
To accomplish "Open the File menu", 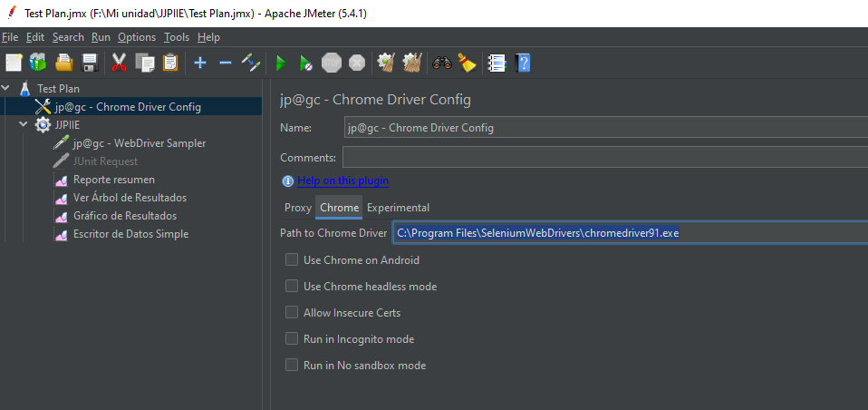I will 10,37.
